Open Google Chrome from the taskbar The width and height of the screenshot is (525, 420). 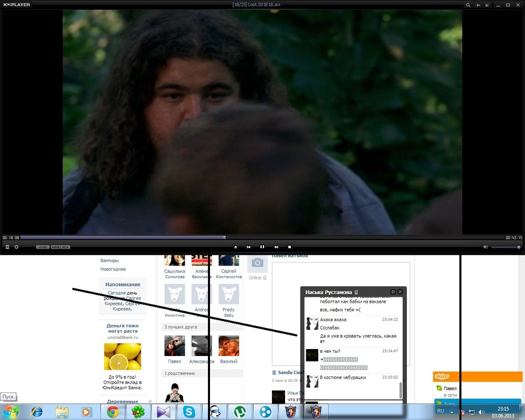[x=112, y=412]
